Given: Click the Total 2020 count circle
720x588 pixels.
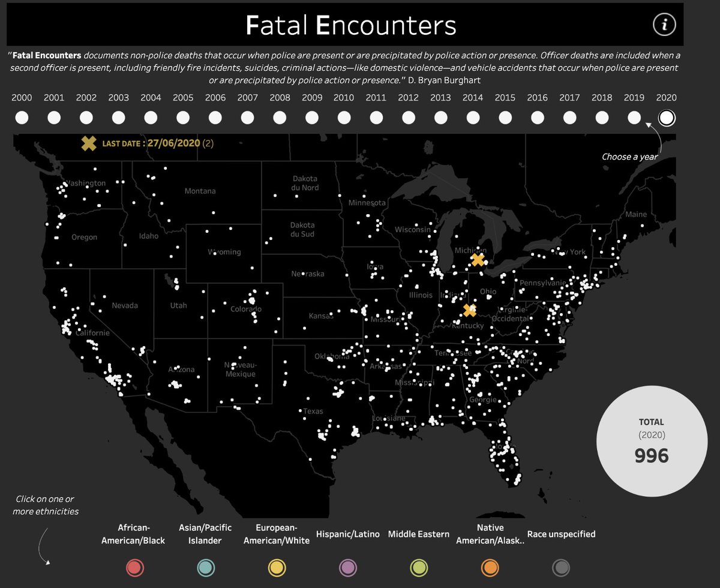Looking at the screenshot, I should pos(651,441).
